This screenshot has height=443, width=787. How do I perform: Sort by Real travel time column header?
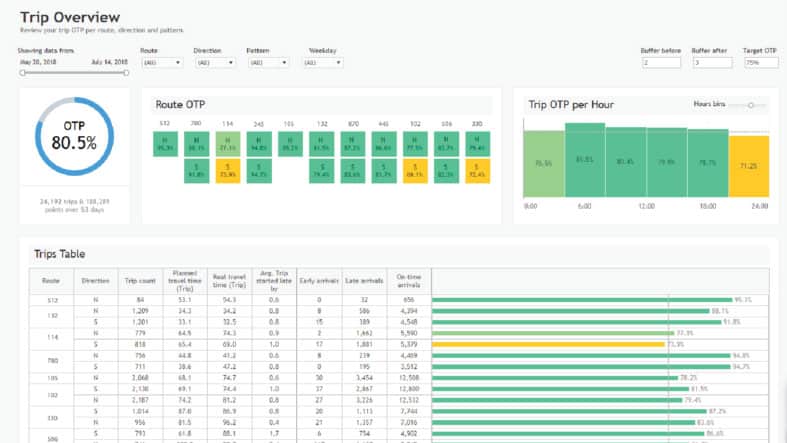[x=229, y=281]
